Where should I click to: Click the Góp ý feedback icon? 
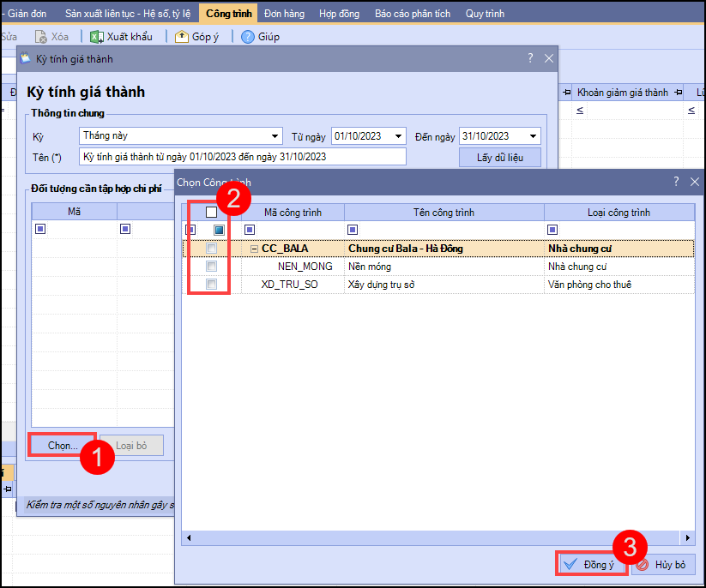click(x=181, y=37)
